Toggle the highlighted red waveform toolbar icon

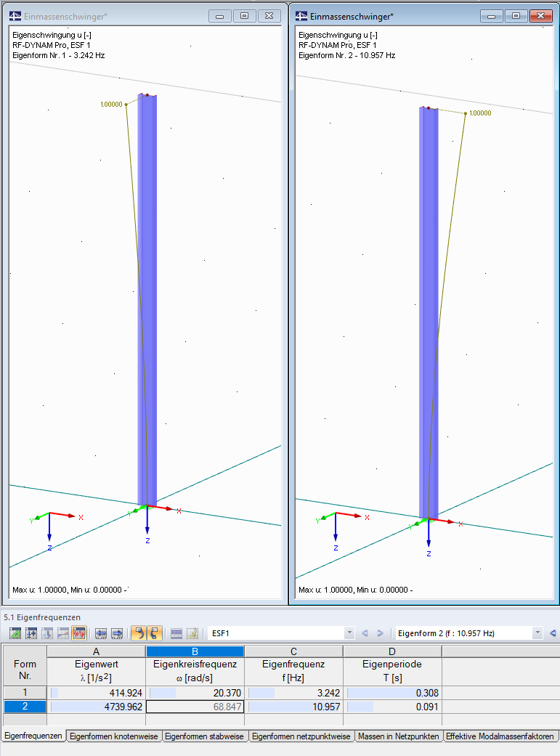click(78, 633)
